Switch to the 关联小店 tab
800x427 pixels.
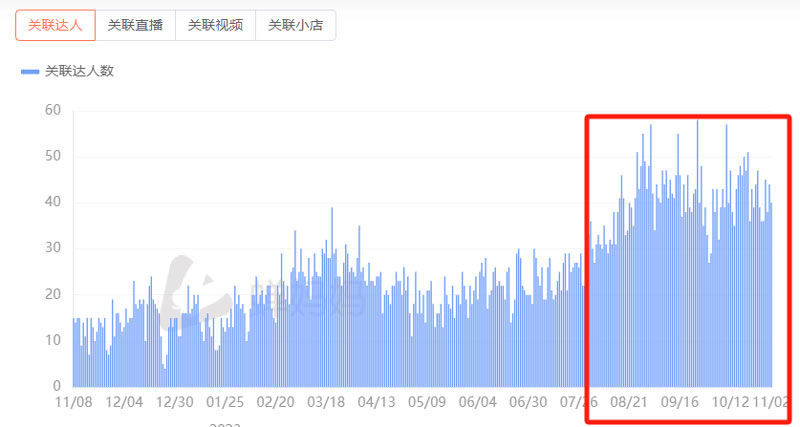click(x=295, y=26)
